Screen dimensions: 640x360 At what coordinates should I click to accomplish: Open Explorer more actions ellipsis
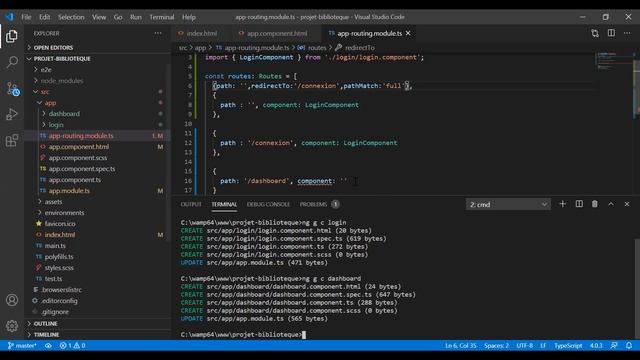[x=158, y=33]
